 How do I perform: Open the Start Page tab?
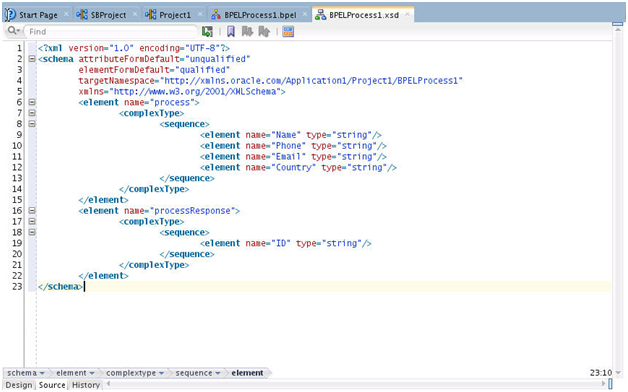point(38,15)
